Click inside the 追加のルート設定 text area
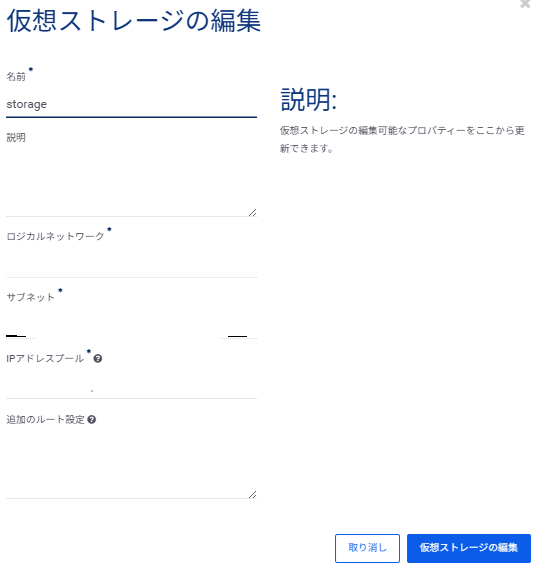Viewport: 539px width, 571px height. click(131, 464)
